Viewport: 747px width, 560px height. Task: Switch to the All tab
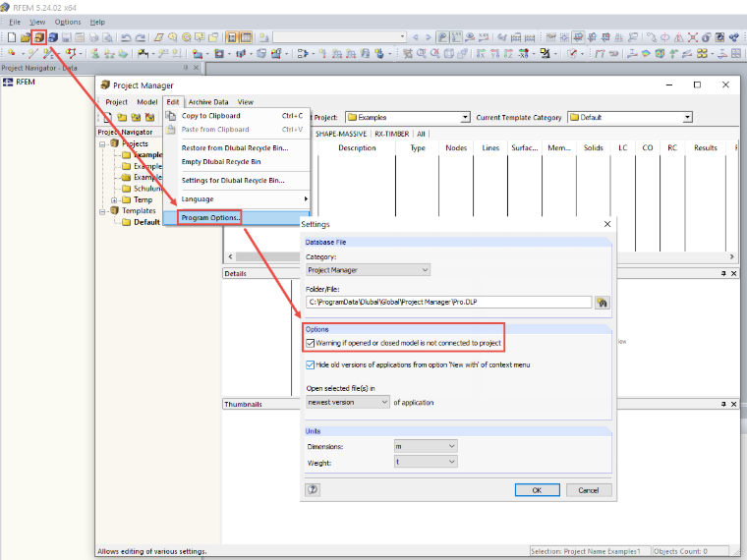pos(421,134)
